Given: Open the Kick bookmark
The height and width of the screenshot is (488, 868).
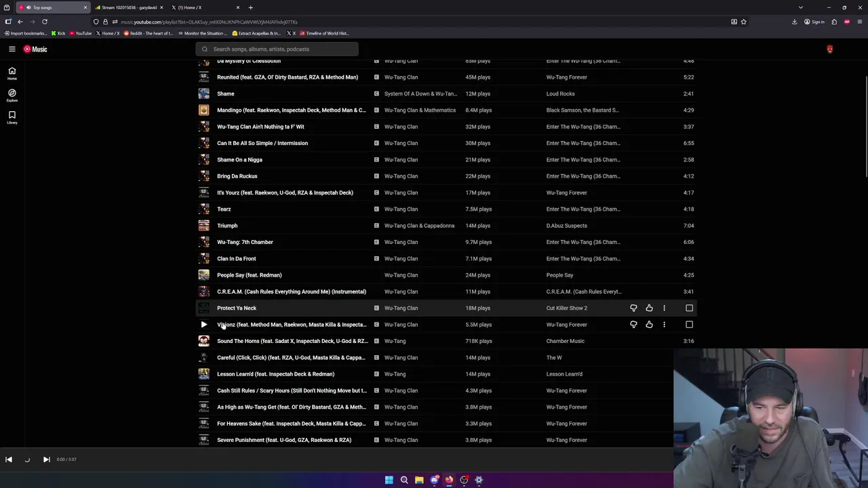Looking at the screenshot, I should click(x=58, y=33).
